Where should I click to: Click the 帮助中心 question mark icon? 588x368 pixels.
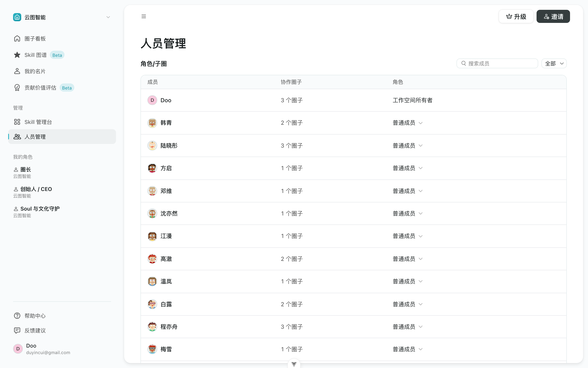tap(17, 316)
